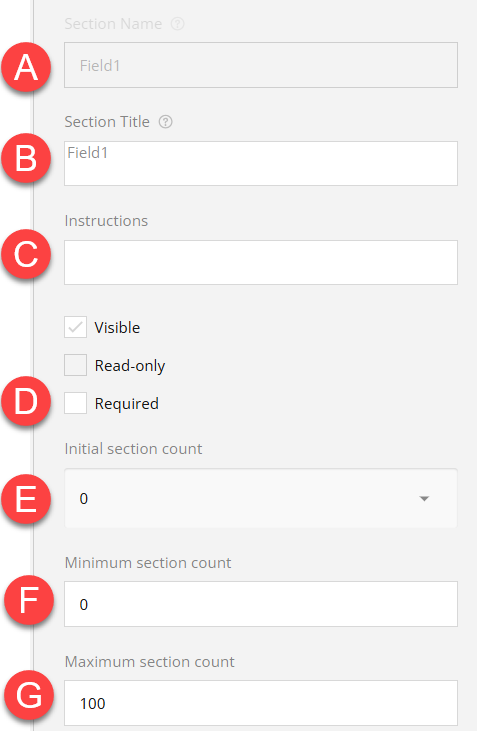Click the red marker labeled G
This screenshot has height=731, width=477.
[29, 696]
